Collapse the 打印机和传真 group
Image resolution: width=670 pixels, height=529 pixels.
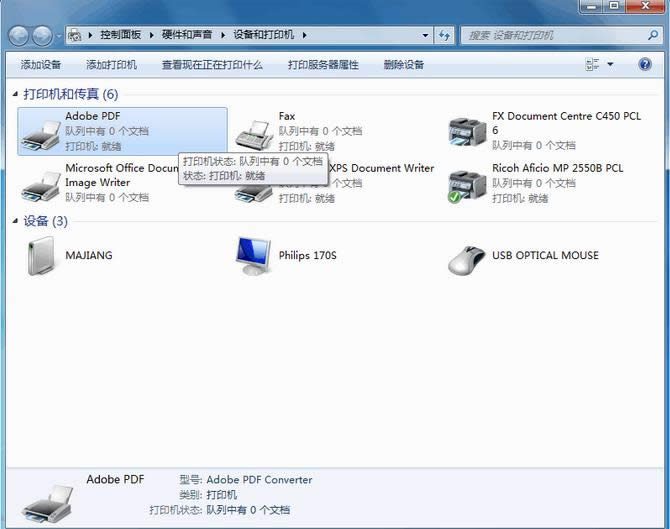point(15,95)
